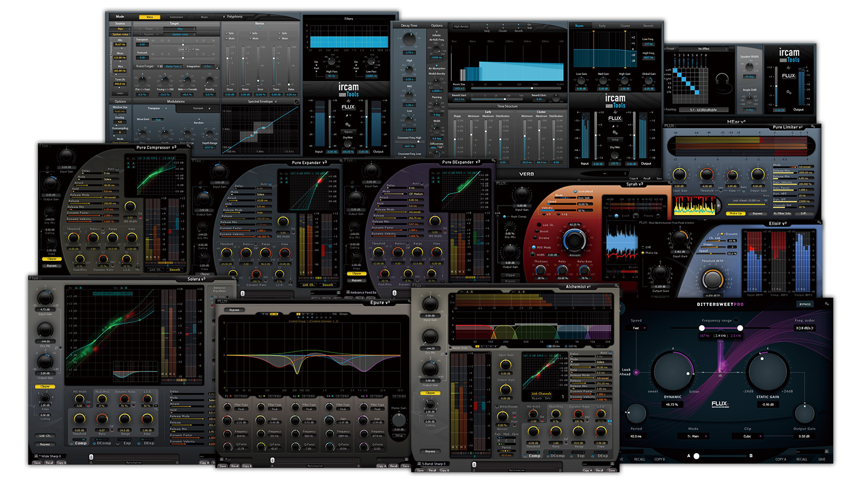
Task: Click COPY B in BitterSweet Pro
Action: pos(659,459)
